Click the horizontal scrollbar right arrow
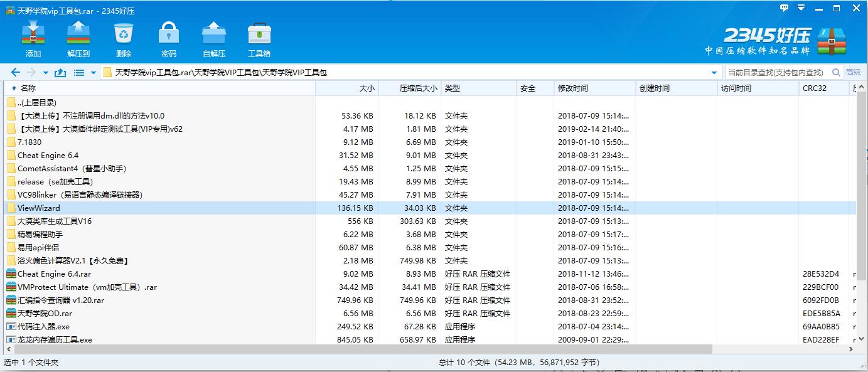Image resolution: width=868 pixels, height=372 pixels. 850,349
